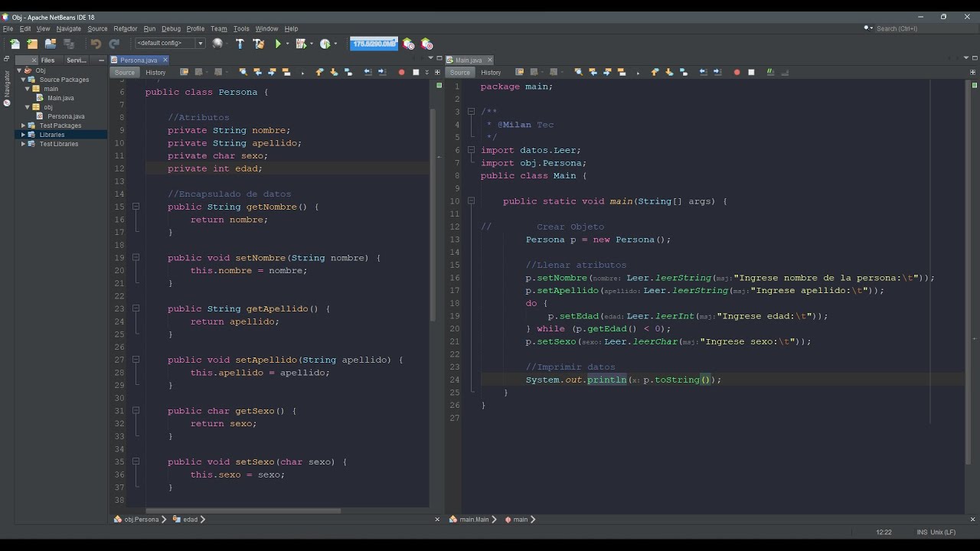Click the Open Project folder icon
Viewport: 980px width, 551px height.
(x=51, y=44)
